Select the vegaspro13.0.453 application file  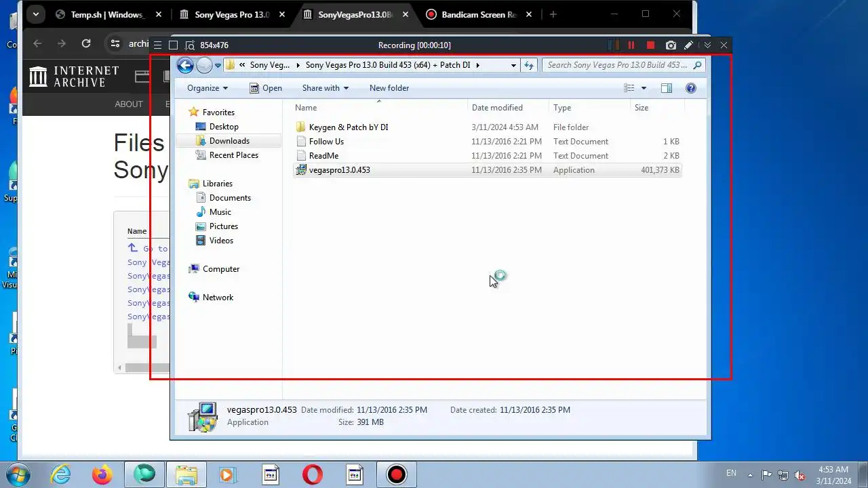[x=486, y=170]
